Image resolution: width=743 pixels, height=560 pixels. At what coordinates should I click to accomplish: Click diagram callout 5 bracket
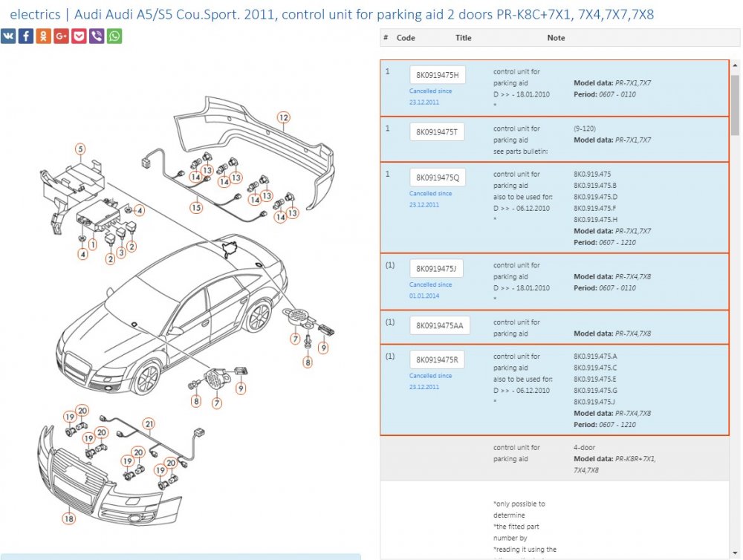80,149
